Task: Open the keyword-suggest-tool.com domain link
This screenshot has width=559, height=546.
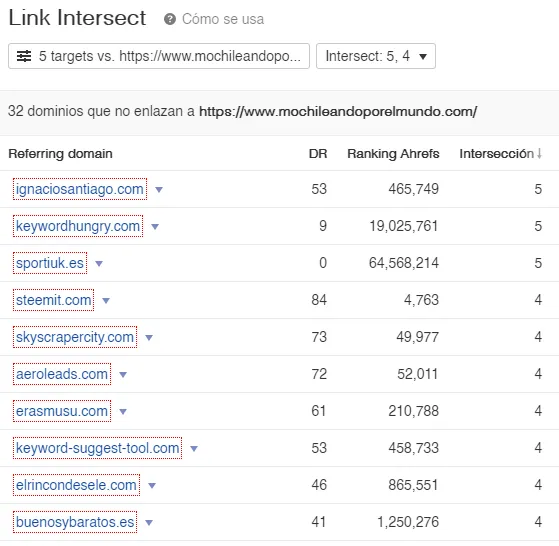Action: coord(97,448)
